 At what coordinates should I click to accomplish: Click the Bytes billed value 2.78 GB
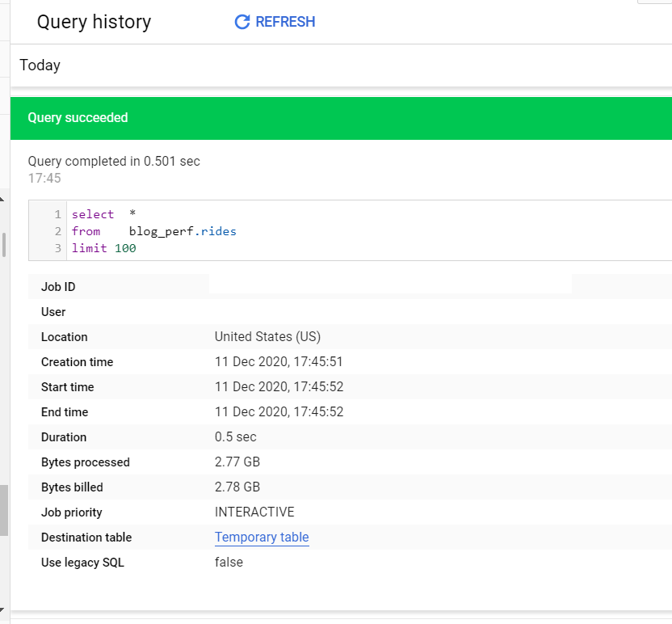(237, 487)
